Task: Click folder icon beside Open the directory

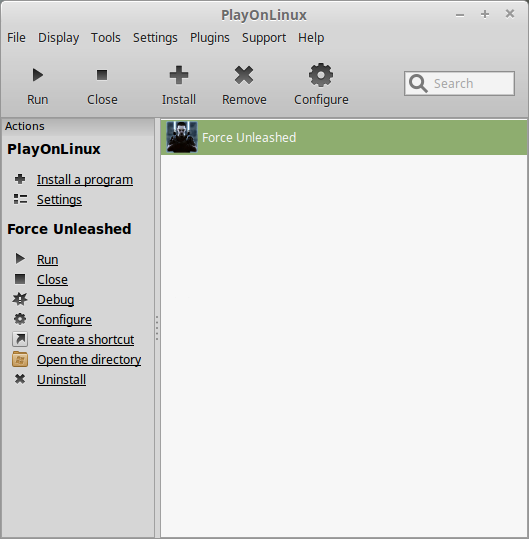Action: coord(20,359)
